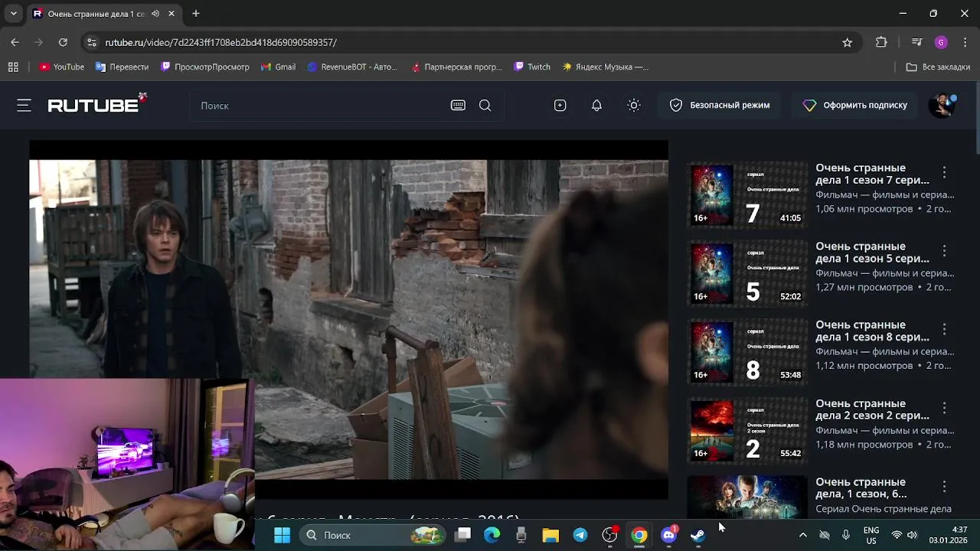Open Яндекс Музыка bookmark

click(x=605, y=67)
